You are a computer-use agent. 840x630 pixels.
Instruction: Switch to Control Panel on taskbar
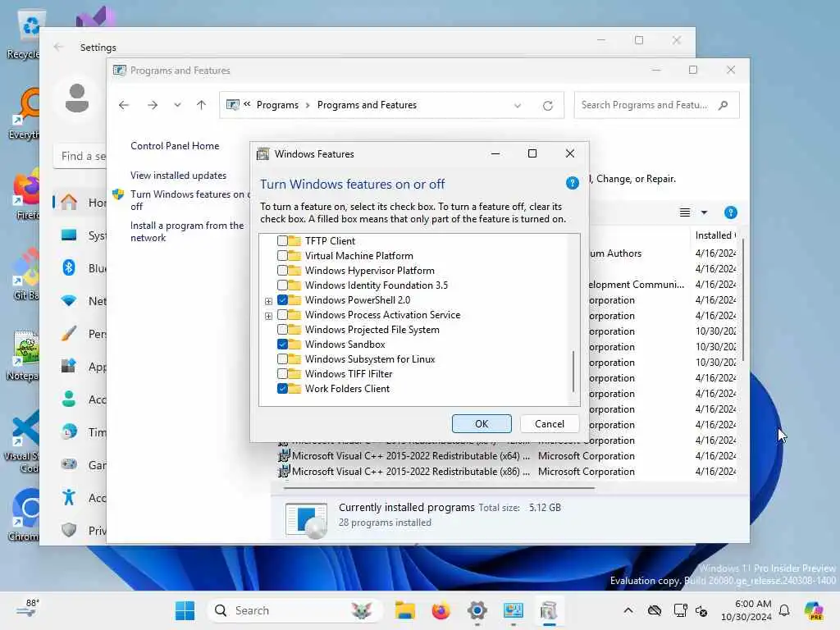pyautogui.click(x=514, y=610)
